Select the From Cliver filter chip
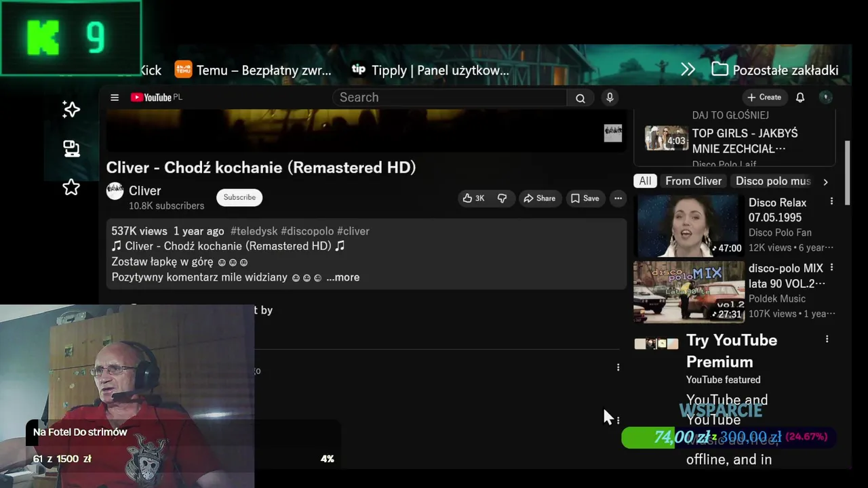The width and height of the screenshot is (868, 488). coord(694,181)
